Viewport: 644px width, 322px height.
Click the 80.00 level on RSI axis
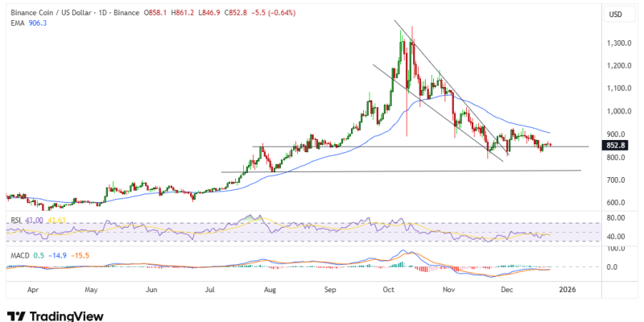click(x=616, y=217)
